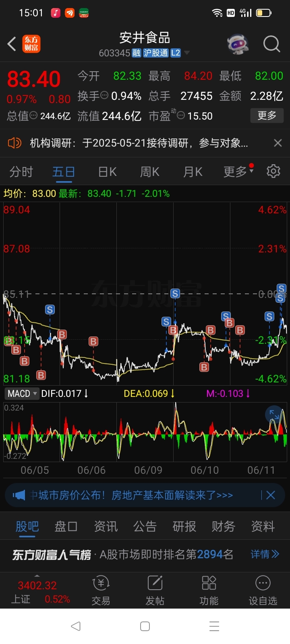Tap the 沪股通 badge
This screenshot has width=290, height=644.
pyautogui.click(x=155, y=53)
